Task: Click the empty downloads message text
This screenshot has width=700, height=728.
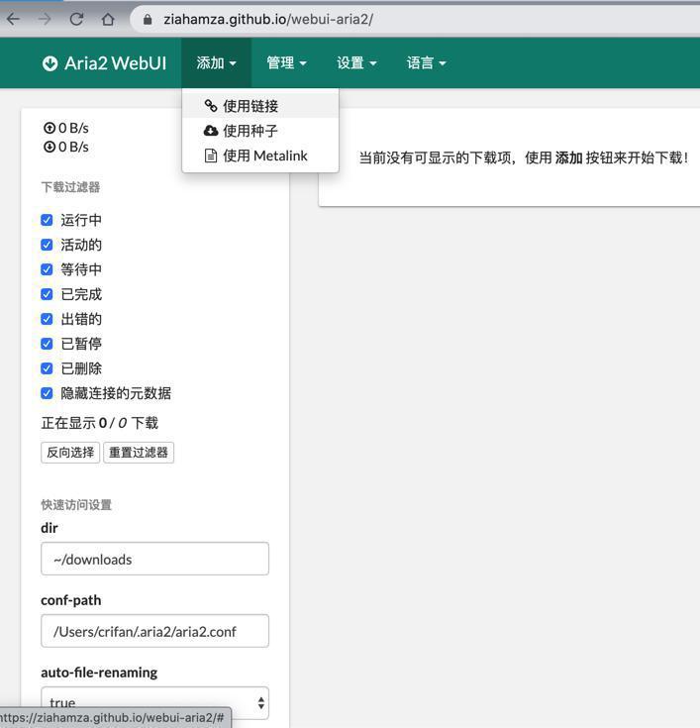Action: pos(524,157)
